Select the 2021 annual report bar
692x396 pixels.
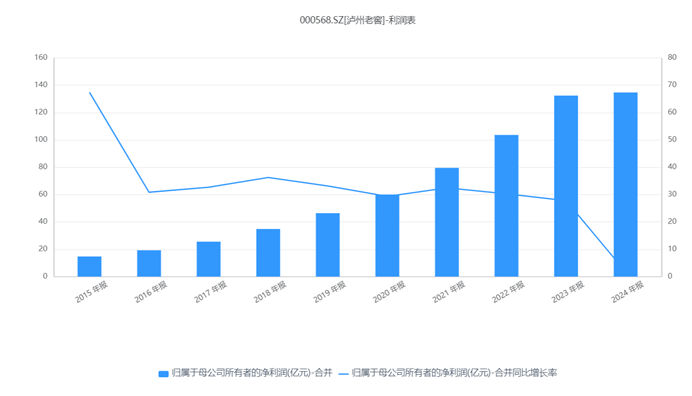pos(447,222)
